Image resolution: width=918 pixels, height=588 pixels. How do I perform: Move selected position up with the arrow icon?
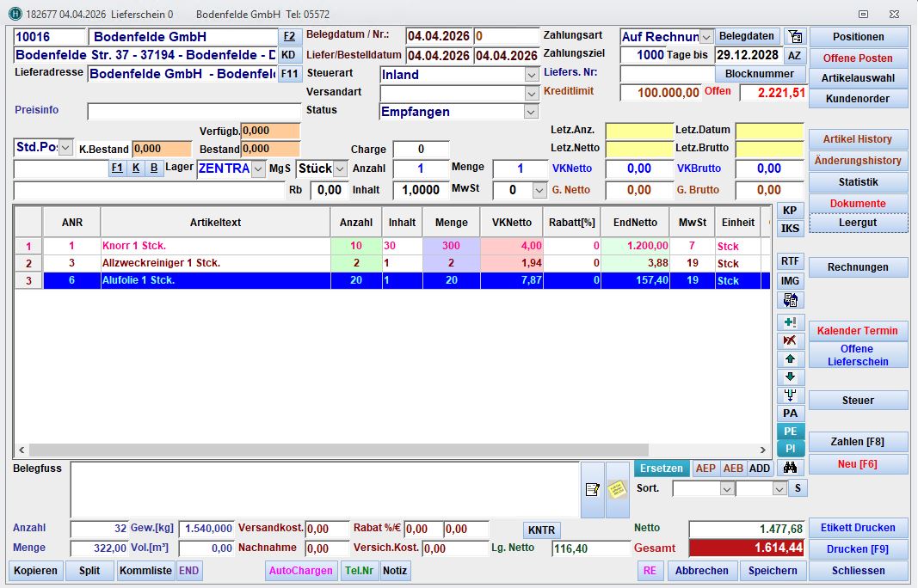point(790,359)
